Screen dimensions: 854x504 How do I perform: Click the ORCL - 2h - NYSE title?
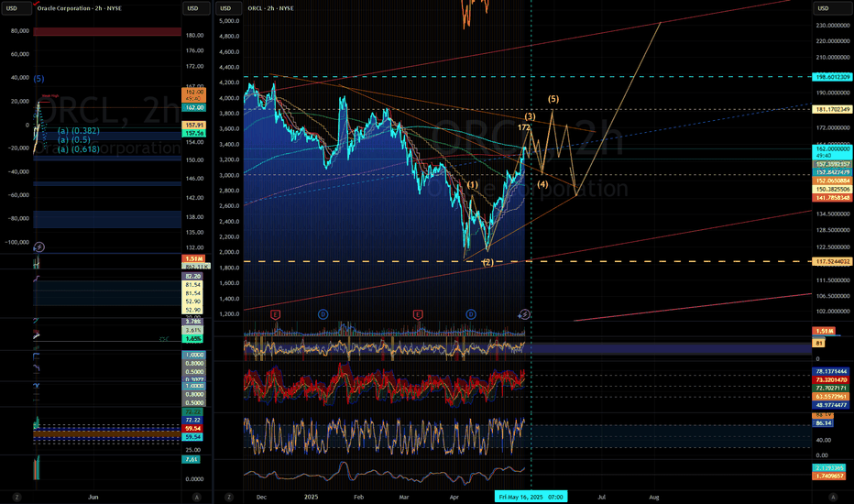(x=270, y=8)
